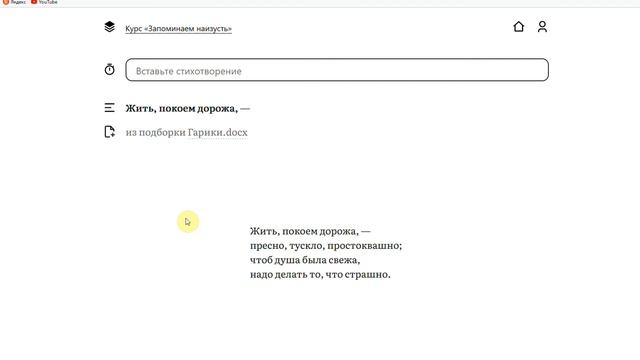
Task: Click the list lines icon beside title
Action: point(109,108)
